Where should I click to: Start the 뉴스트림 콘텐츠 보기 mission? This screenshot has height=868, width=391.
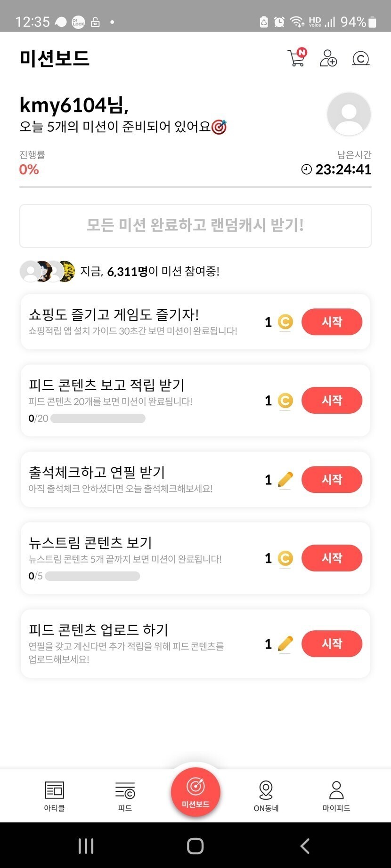[x=332, y=558]
